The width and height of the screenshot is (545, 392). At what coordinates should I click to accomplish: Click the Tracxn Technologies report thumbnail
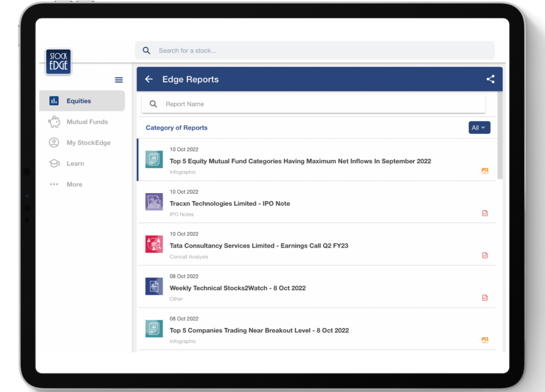[154, 202]
